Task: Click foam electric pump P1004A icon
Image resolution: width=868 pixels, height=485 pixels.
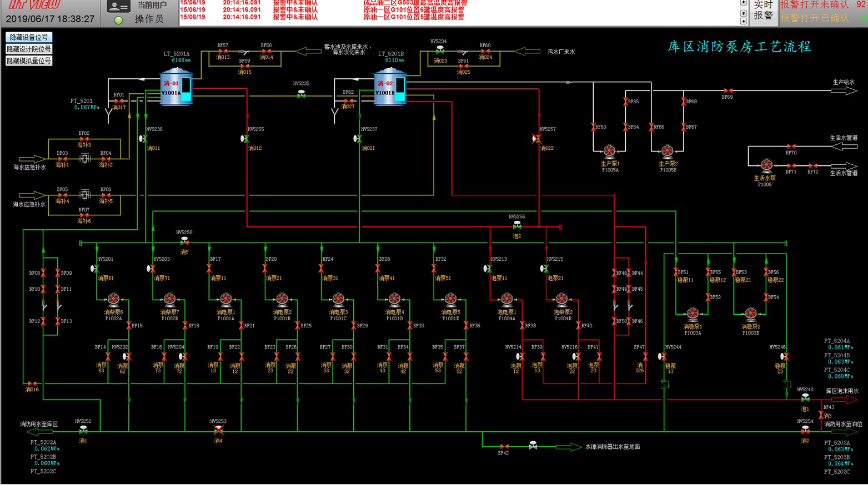Action: [506, 300]
